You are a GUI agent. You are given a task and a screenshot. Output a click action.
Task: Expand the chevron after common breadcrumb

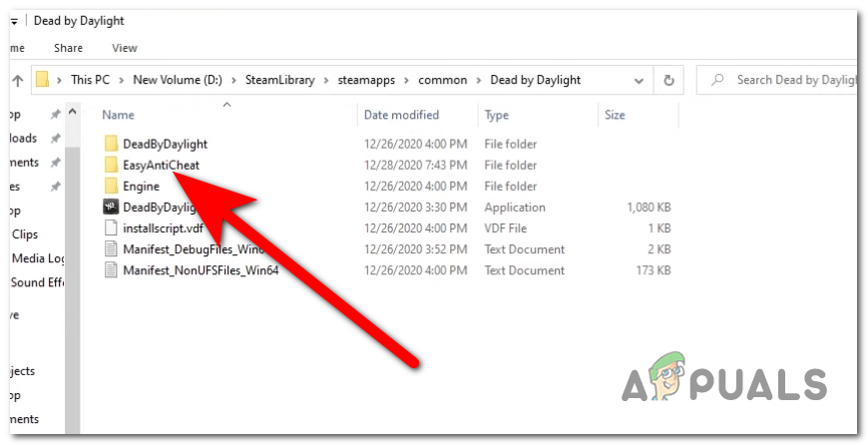click(x=479, y=80)
